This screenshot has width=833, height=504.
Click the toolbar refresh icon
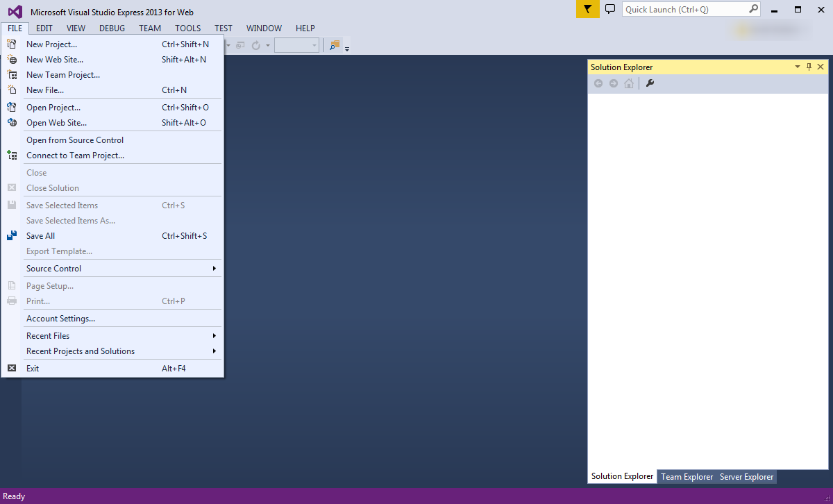click(x=256, y=45)
